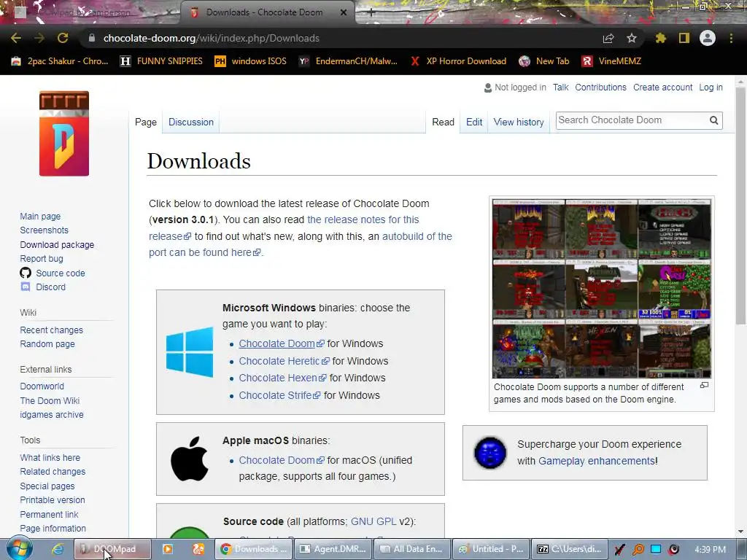The width and height of the screenshot is (747, 560).
Task: Switch to DOOMpad taskbar window
Action: pyautogui.click(x=113, y=549)
